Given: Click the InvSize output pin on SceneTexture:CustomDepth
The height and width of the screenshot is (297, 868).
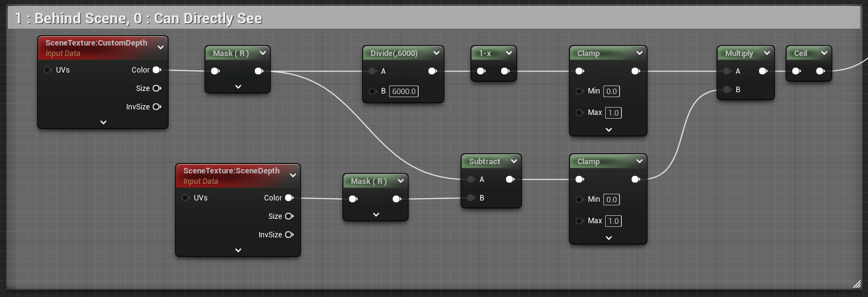Looking at the screenshot, I should [157, 107].
